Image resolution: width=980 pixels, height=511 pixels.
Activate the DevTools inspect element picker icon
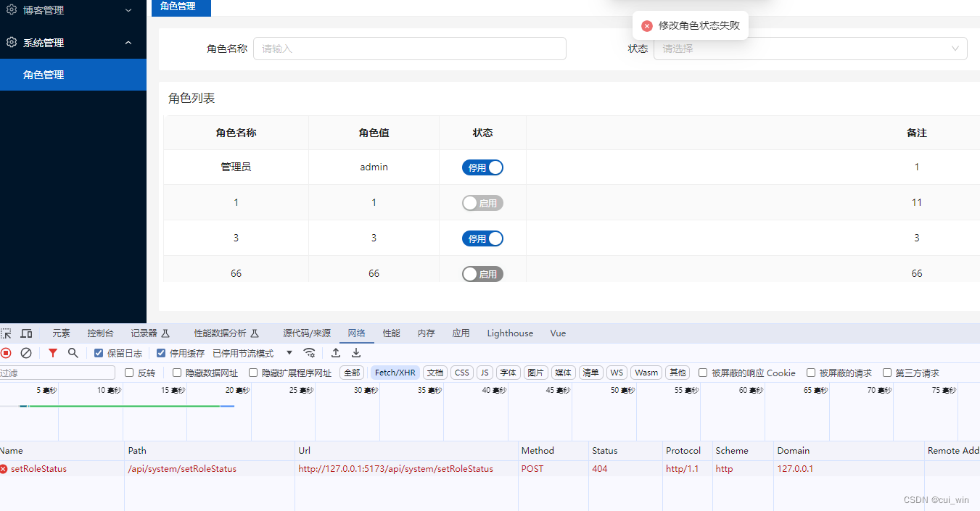pyautogui.click(x=7, y=333)
